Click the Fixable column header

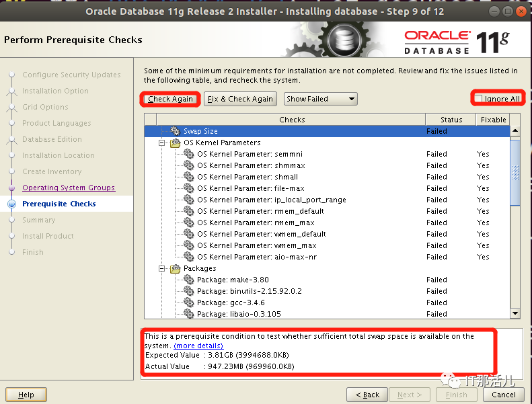[x=493, y=120]
